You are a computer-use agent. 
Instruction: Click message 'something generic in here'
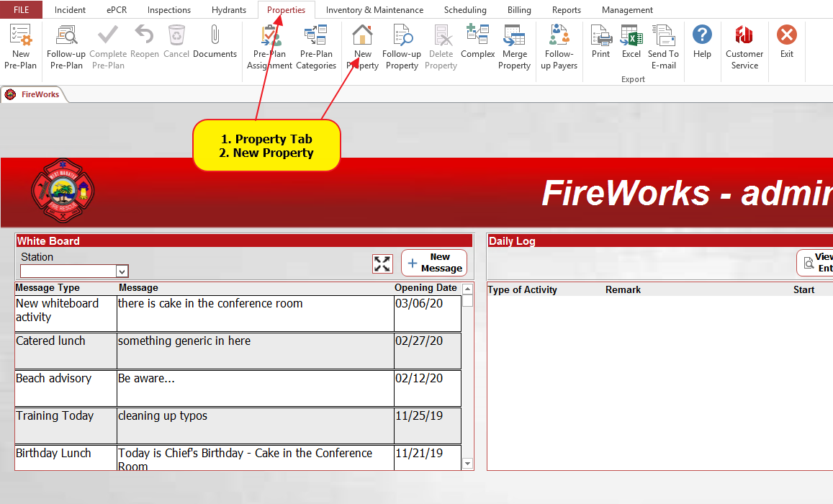(x=184, y=341)
